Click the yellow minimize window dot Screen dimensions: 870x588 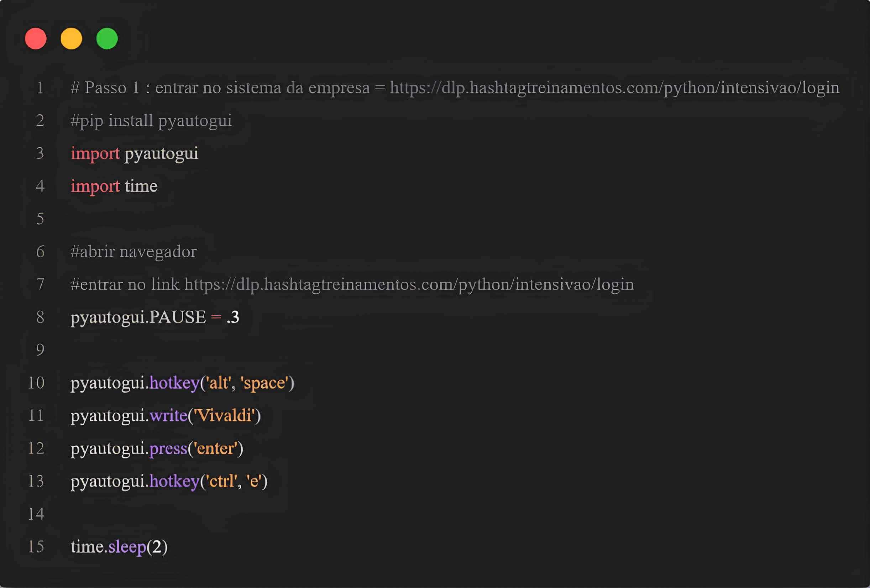point(71,38)
